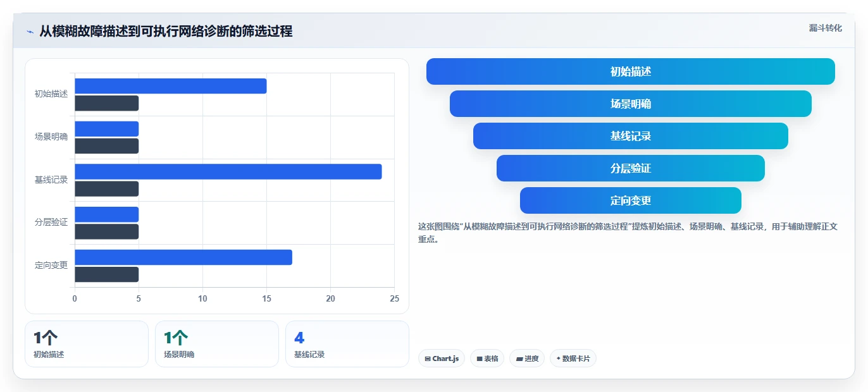Click the x-axis tick value 25
Image resolution: width=868 pixels, height=392 pixels.
click(394, 298)
